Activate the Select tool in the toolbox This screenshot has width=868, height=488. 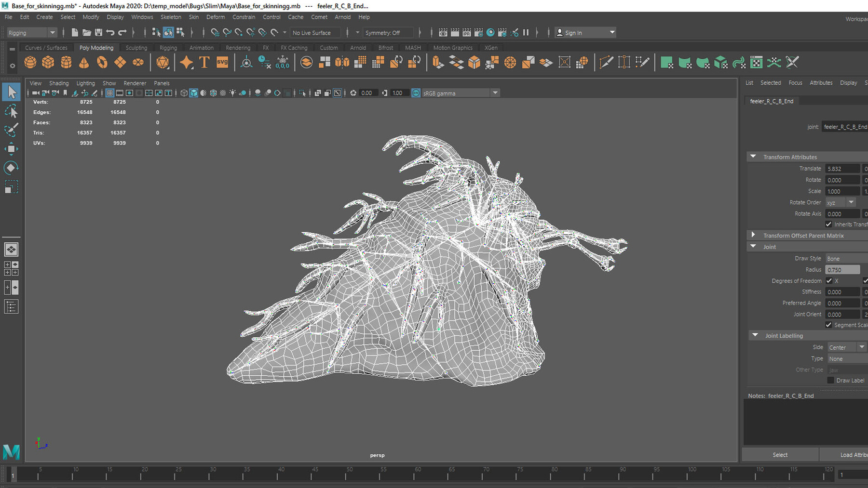point(12,92)
